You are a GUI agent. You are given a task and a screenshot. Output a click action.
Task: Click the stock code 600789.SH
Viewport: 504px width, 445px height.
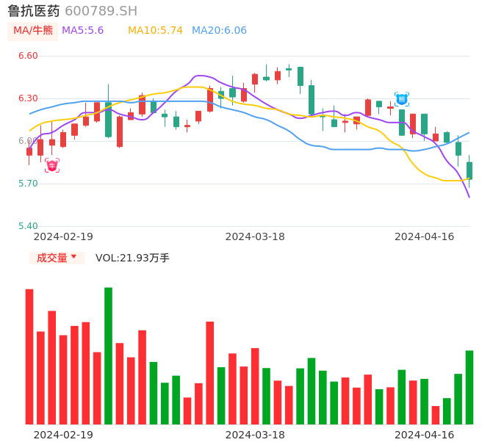pyautogui.click(x=101, y=11)
